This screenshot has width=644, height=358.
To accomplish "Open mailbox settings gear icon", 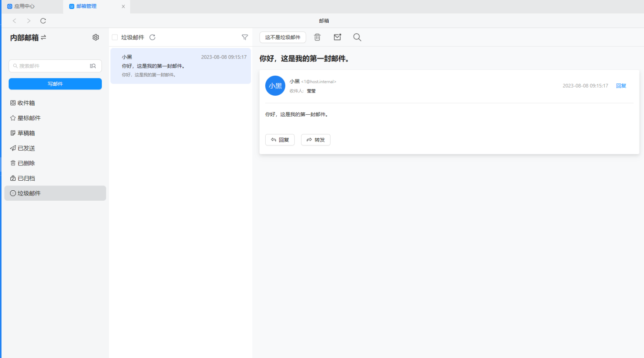I will (96, 37).
